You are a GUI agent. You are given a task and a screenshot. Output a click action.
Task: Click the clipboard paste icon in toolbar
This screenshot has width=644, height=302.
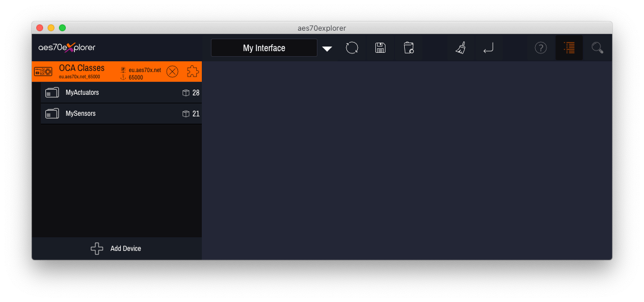pyautogui.click(x=409, y=48)
